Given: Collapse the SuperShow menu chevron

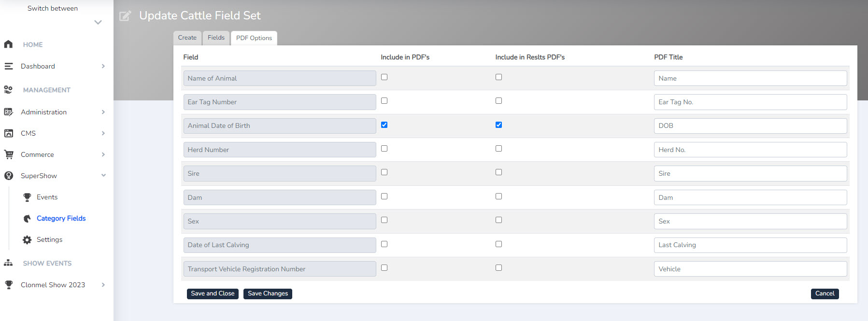Looking at the screenshot, I should tap(103, 176).
